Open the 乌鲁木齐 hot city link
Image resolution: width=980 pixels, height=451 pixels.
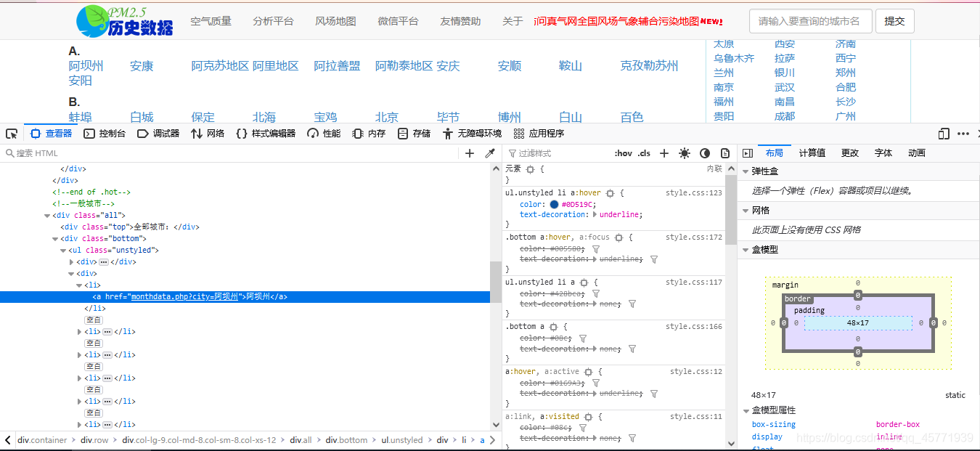pos(734,58)
